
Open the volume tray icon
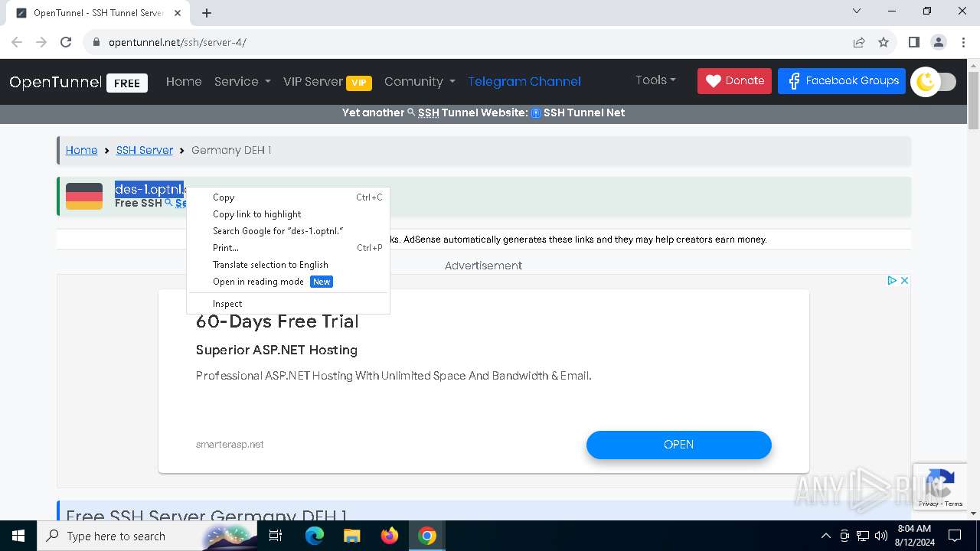(x=880, y=536)
